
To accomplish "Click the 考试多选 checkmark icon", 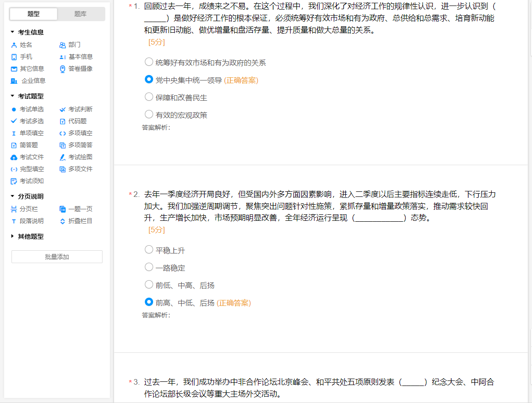I will (14, 121).
